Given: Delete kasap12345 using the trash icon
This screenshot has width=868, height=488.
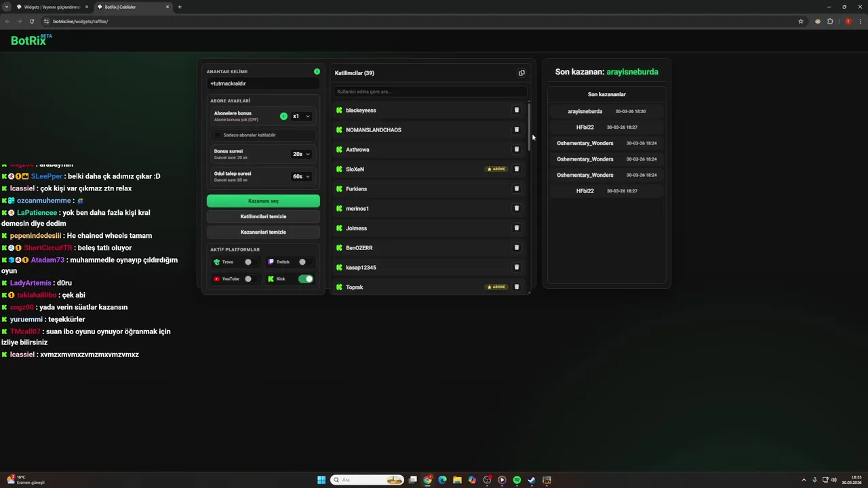Looking at the screenshot, I should coord(516,267).
